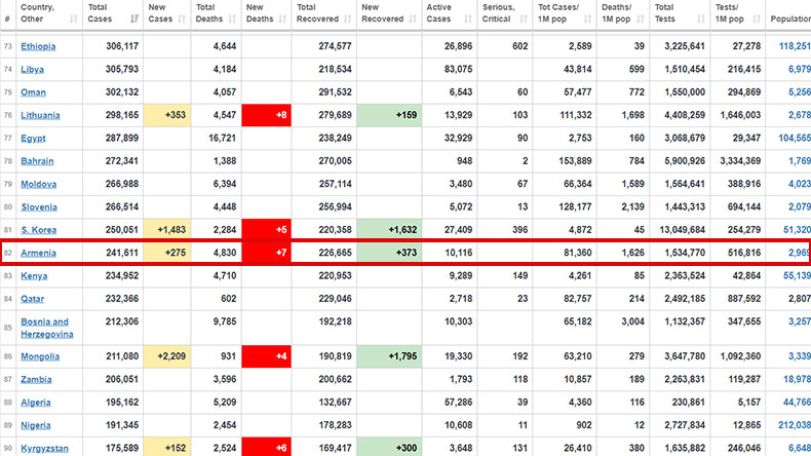This screenshot has height=456, width=811.
Task: Sort by New Recovered column arrows
Action: [413, 19]
